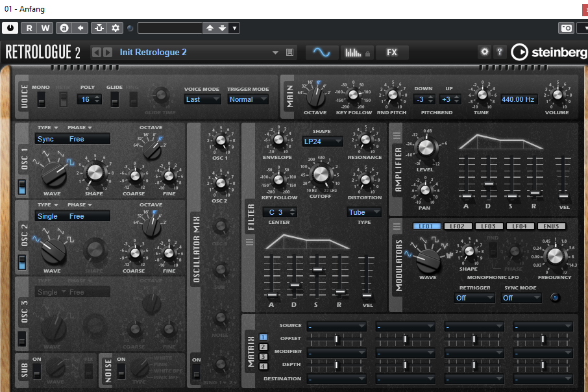Click the 440.00 Hz tuning field

tap(518, 99)
